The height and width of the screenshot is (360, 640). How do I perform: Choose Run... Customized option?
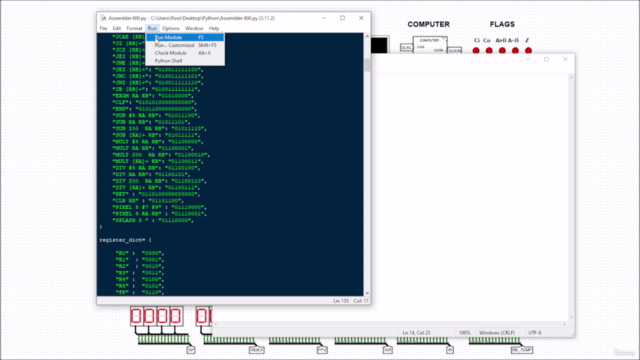185,45
